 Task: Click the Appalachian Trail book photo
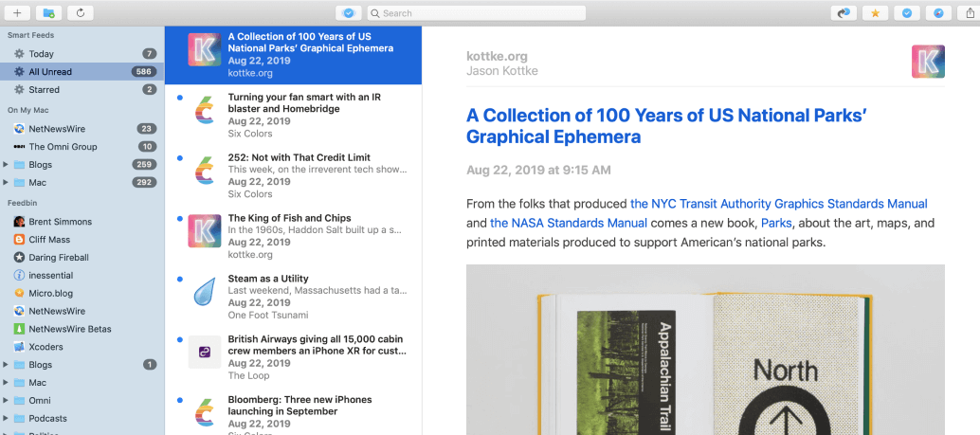(705, 350)
